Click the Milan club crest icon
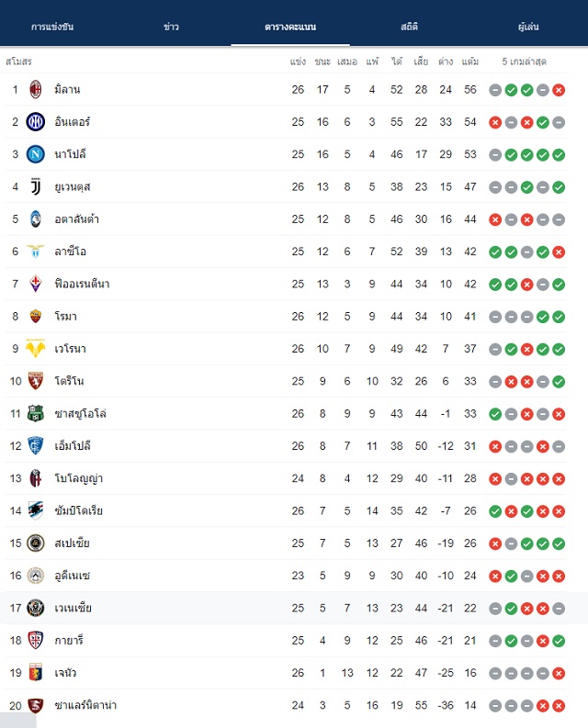This screenshot has width=588, height=728. [35, 90]
